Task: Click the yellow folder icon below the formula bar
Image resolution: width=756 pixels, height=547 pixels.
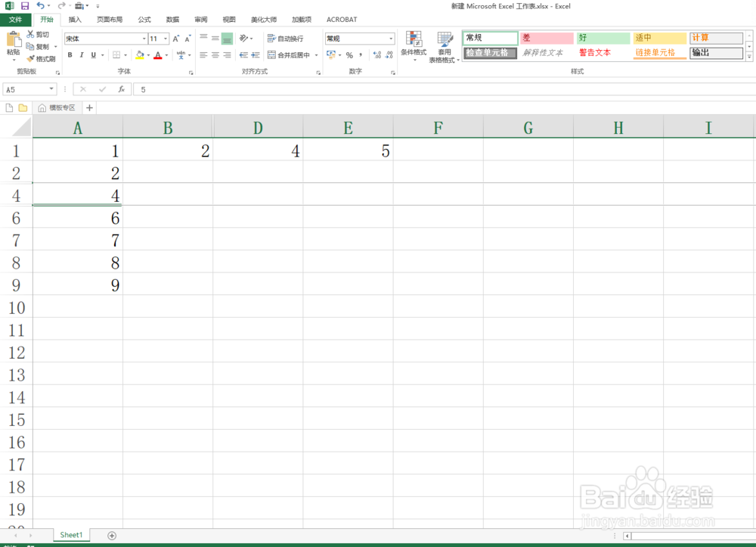Action: click(23, 107)
